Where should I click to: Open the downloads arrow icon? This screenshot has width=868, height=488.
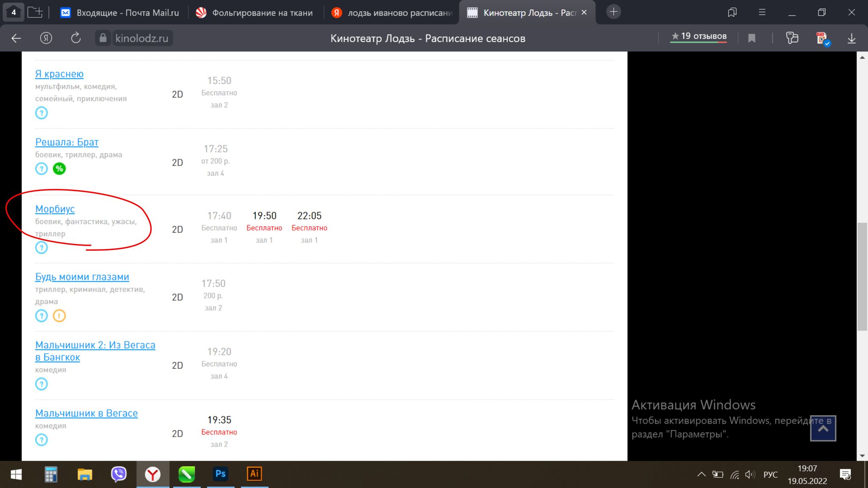pyautogui.click(x=851, y=39)
